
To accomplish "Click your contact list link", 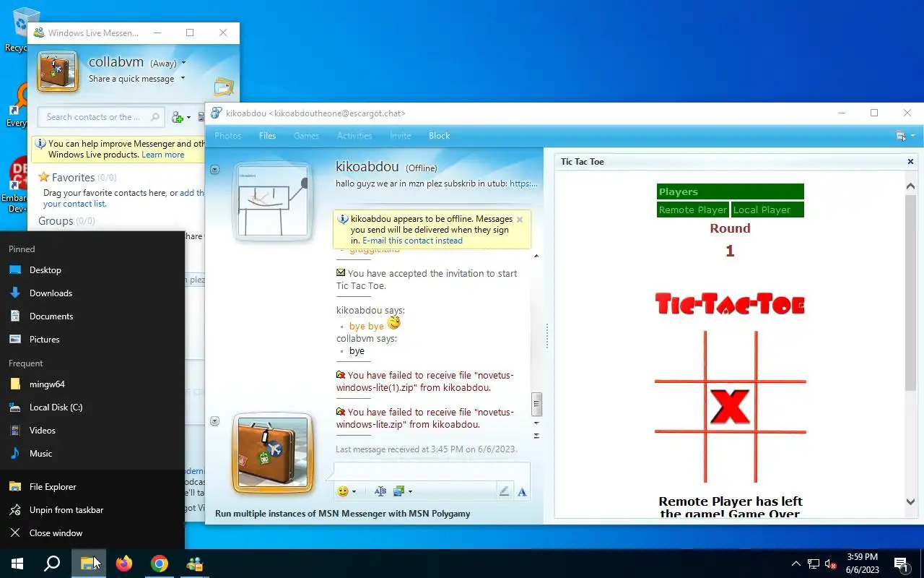I will (x=74, y=204).
